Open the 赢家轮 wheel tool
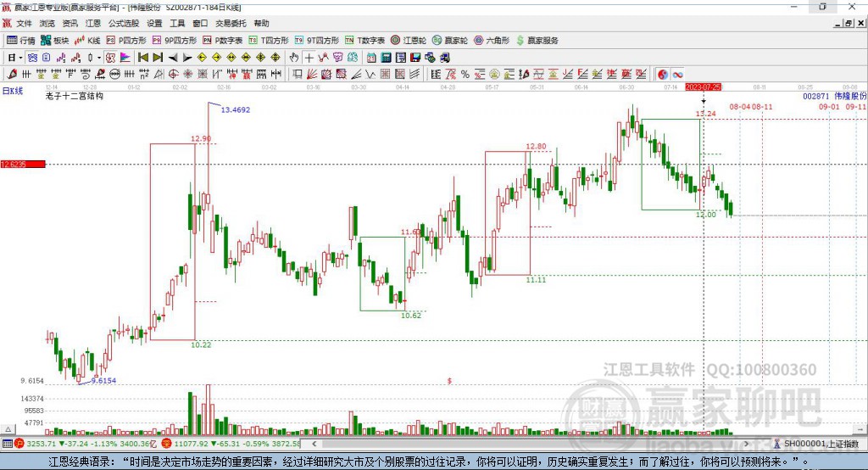Image resolution: width=868 pixels, height=470 pixels. coord(450,41)
